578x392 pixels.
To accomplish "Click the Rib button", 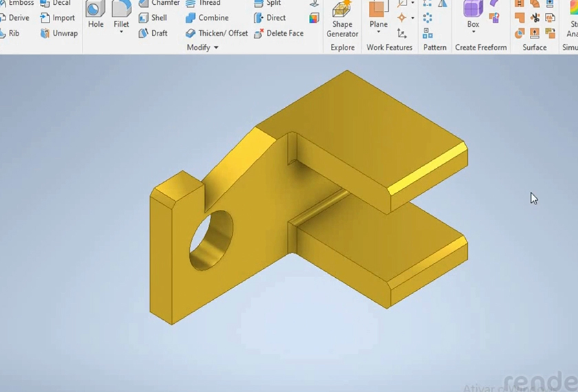I will click(x=10, y=33).
